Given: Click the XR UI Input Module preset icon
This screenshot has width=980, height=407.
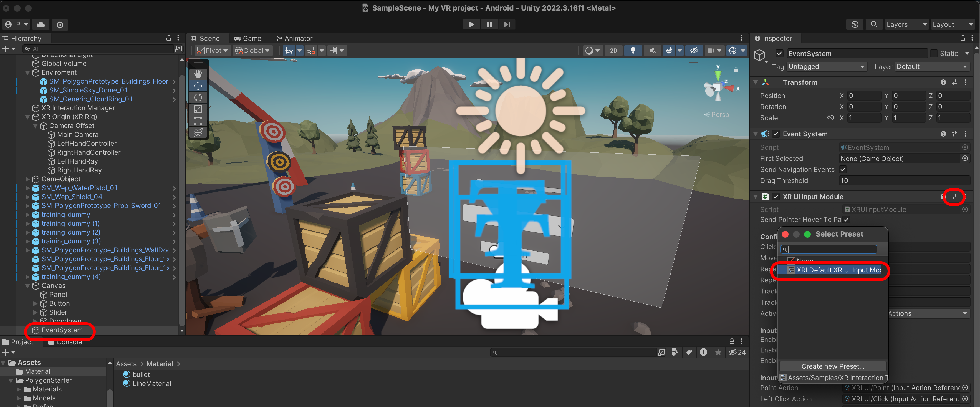Looking at the screenshot, I should pos(954,197).
